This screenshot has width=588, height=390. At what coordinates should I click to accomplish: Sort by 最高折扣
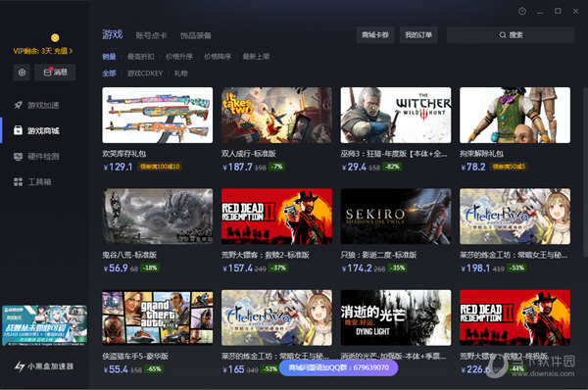coord(140,56)
